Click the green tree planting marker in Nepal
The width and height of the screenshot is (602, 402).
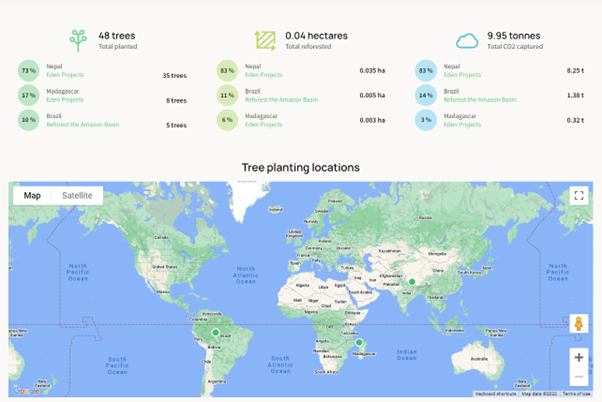click(x=411, y=282)
